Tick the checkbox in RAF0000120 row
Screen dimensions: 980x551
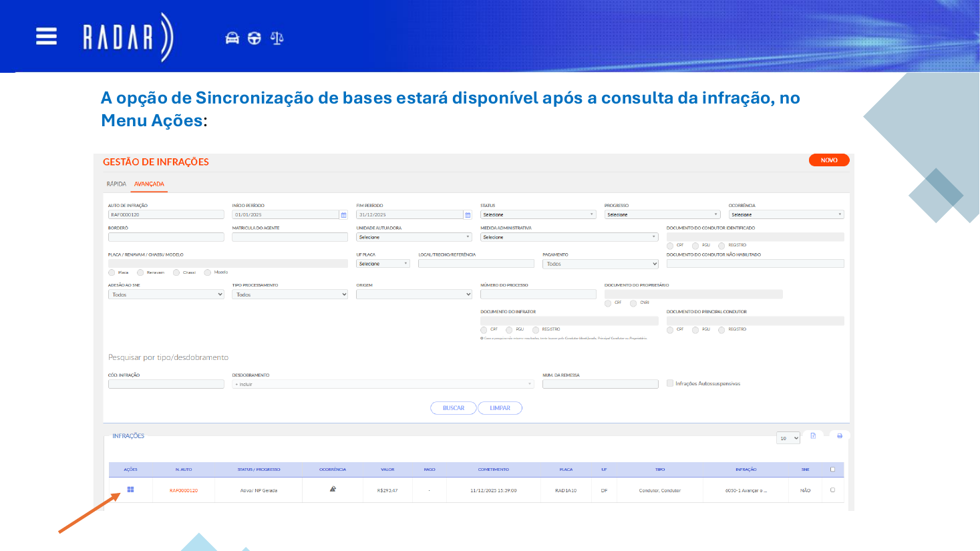coord(832,490)
